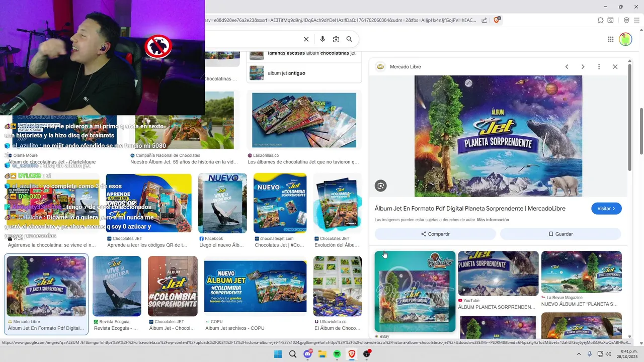Open 'Evolución del Álbum' Chocolates JET result

[337, 204]
